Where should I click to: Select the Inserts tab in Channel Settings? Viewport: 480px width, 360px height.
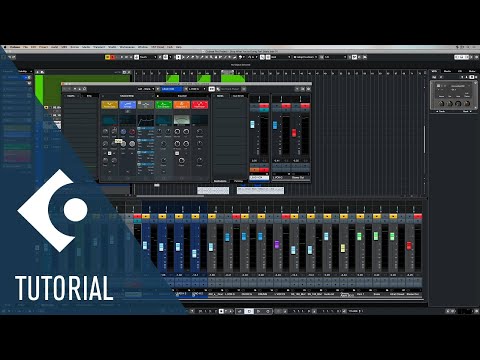(71, 96)
